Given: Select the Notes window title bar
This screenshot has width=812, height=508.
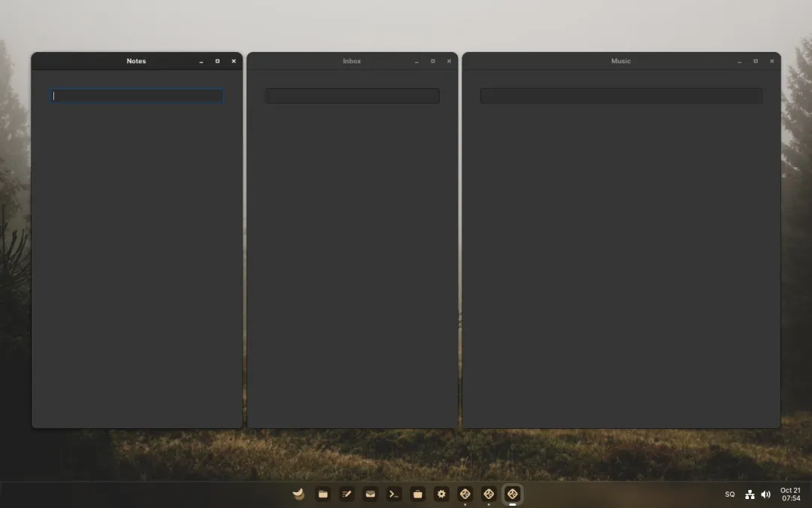Looking at the screenshot, I should (136, 61).
